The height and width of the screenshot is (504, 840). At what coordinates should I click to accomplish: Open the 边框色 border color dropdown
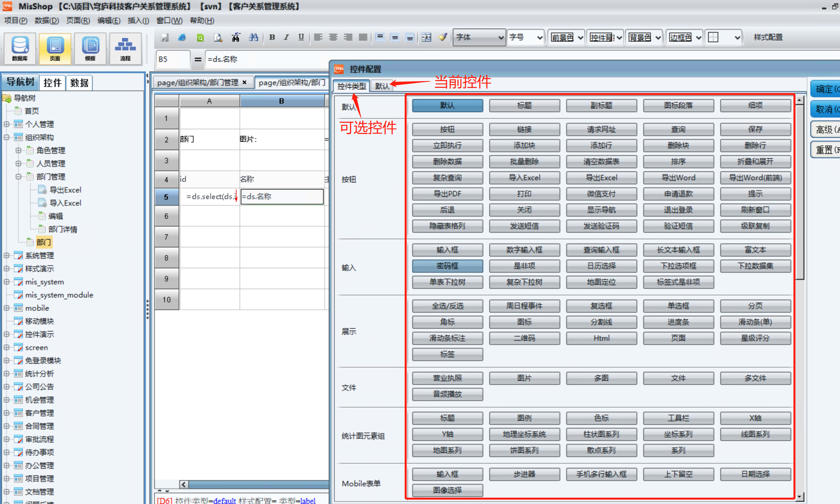[x=684, y=37]
